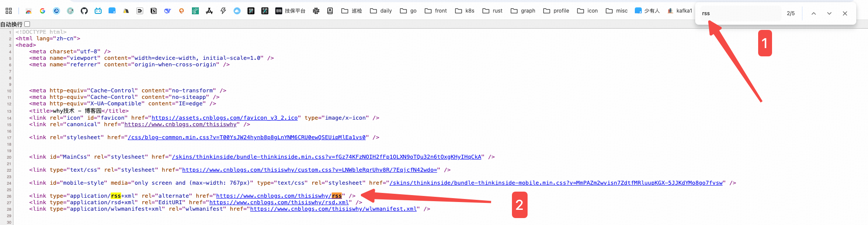Open the kafka1 bookmark
868x225 pixels.
click(x=680, y=11)
